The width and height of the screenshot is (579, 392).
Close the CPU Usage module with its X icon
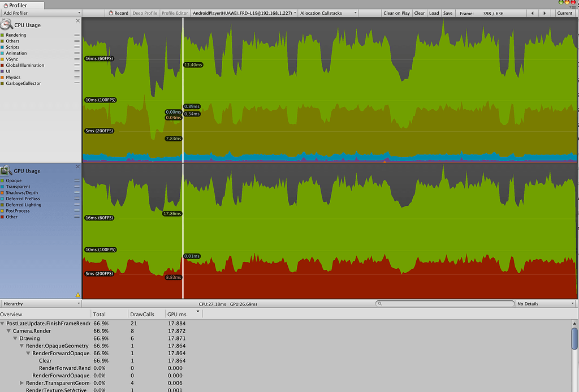[x=77, y=20]
